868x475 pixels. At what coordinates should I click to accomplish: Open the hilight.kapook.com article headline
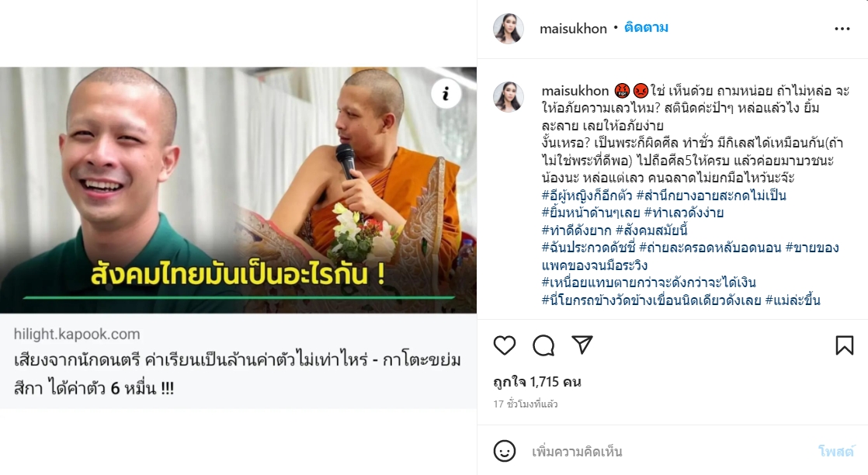click(238, 373)
